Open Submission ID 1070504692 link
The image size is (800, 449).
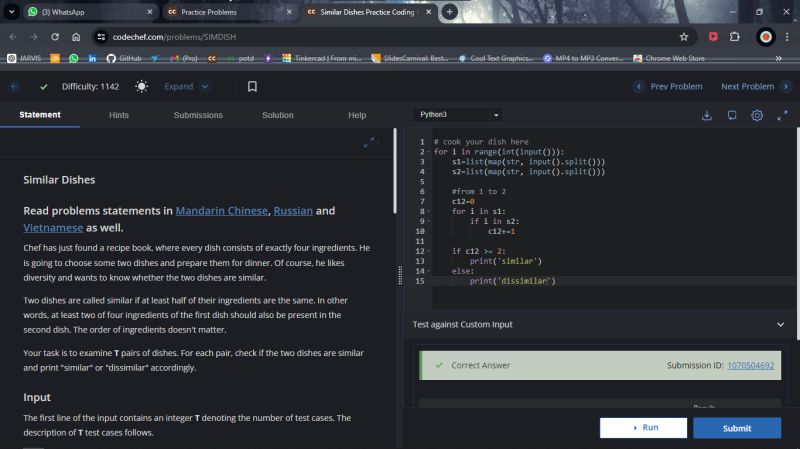tap(751, 365)
